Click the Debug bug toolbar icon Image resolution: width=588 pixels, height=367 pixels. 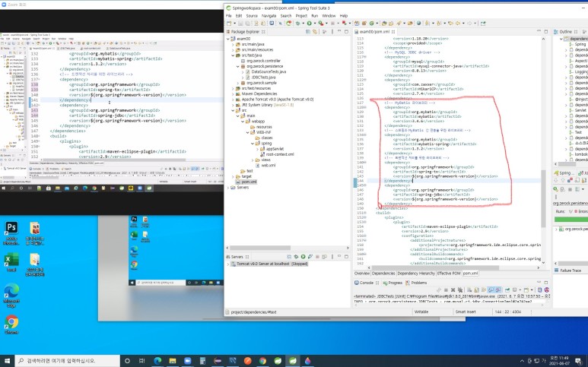[x=297, y=24]
